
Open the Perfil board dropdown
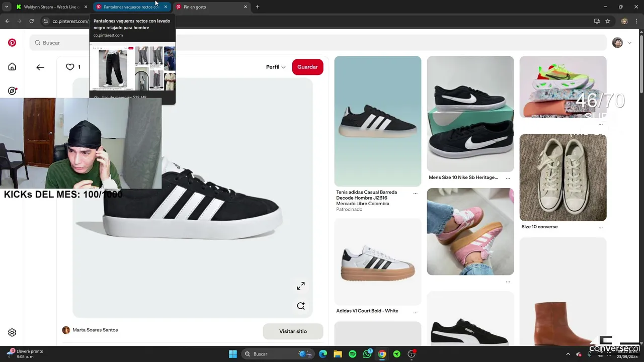point(276,67)
